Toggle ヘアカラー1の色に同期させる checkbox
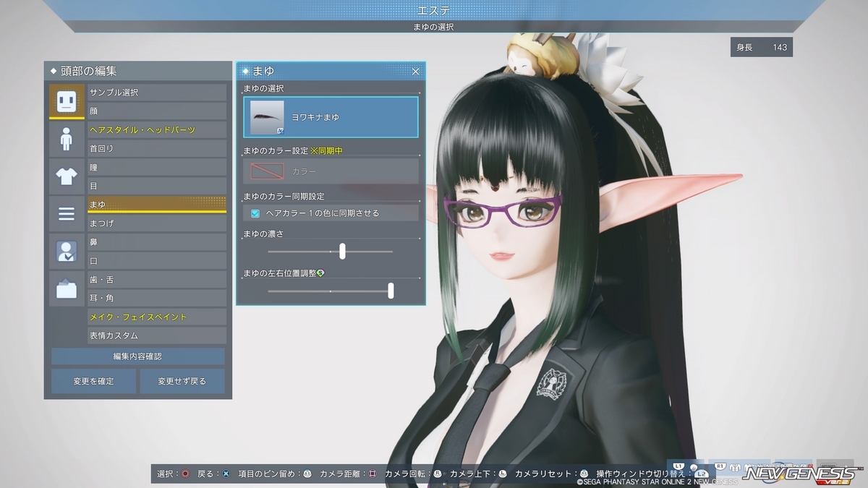 tap(255, 213)
